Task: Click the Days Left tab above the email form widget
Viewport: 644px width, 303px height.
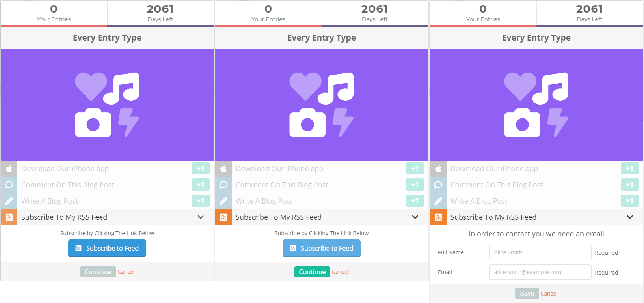Action: tap(589, 13)
